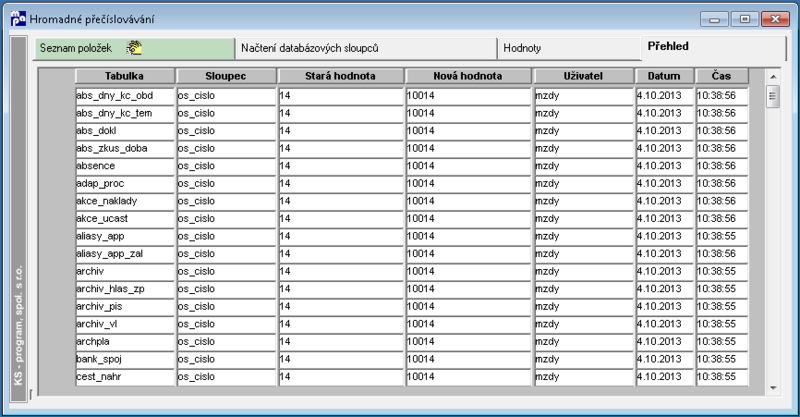Click Nová hodnota 10014 in adap_proc row
This screenshot has height=417, width=800.
[468, 184]
